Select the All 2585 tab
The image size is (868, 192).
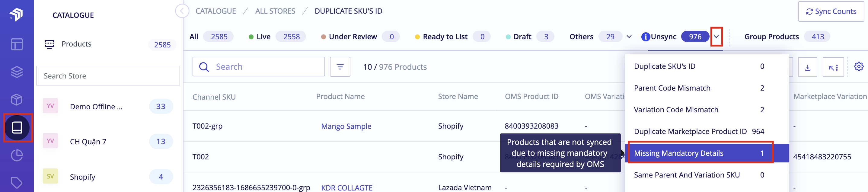pos(211,37)
